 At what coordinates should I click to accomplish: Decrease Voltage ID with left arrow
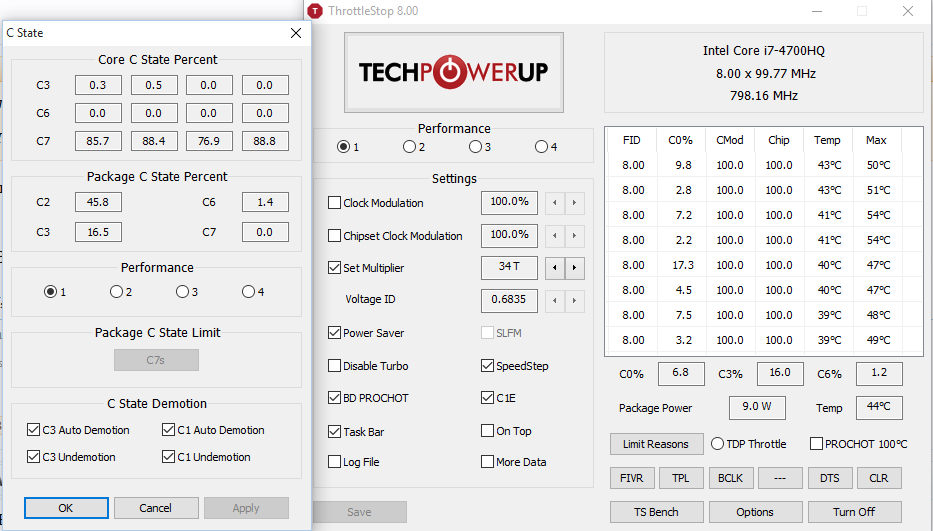coord(555,301)
